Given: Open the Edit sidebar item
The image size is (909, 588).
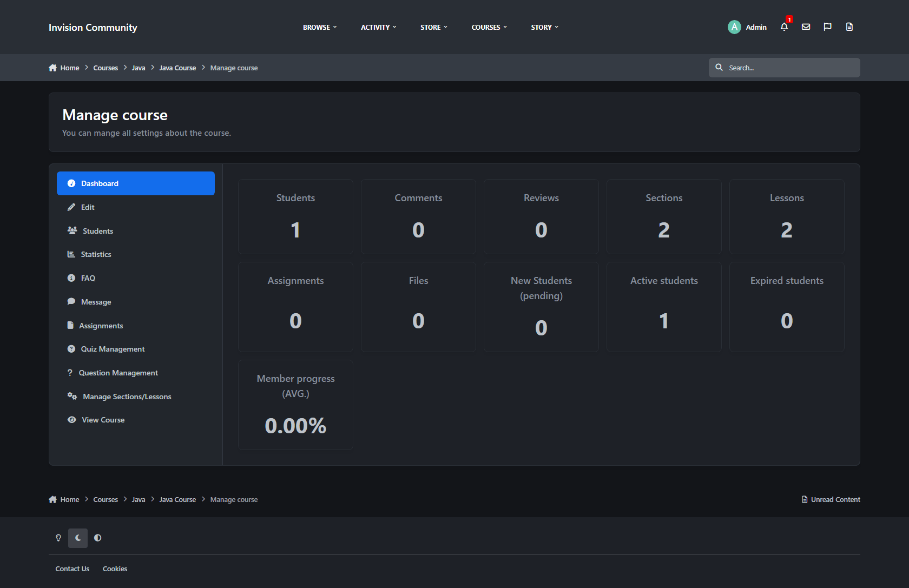Looking at the screenshot, I should click(x=136, y=207).
